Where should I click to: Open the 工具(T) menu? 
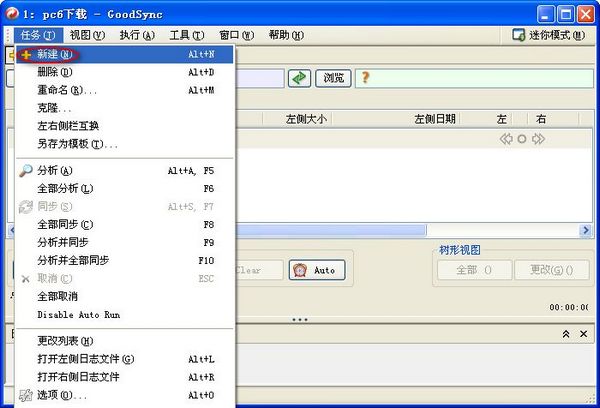(187, 35)
